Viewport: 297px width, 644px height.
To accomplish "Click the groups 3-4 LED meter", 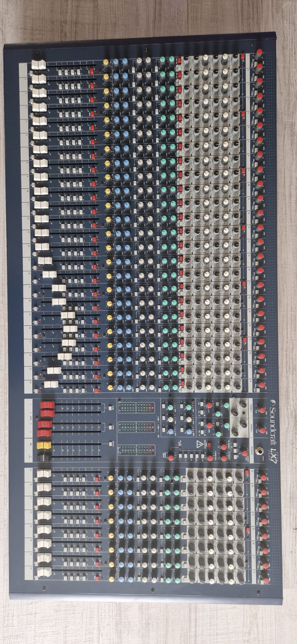I will click(136, 427).
